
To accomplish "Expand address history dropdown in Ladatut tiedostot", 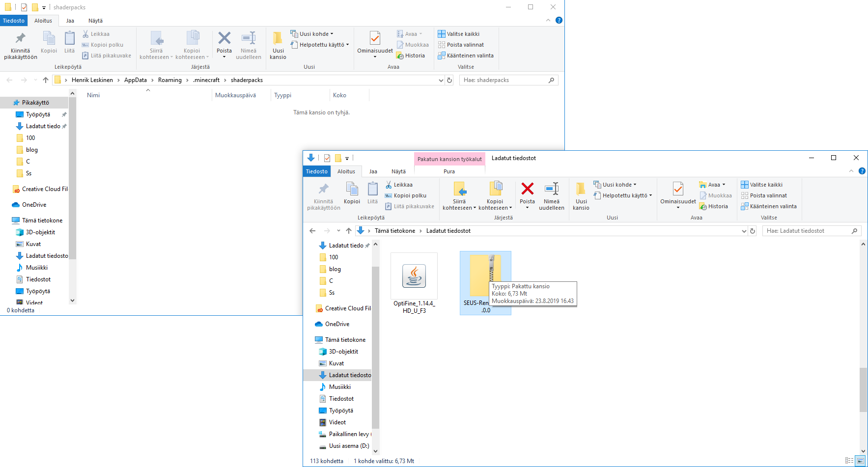I will (744, 231).
